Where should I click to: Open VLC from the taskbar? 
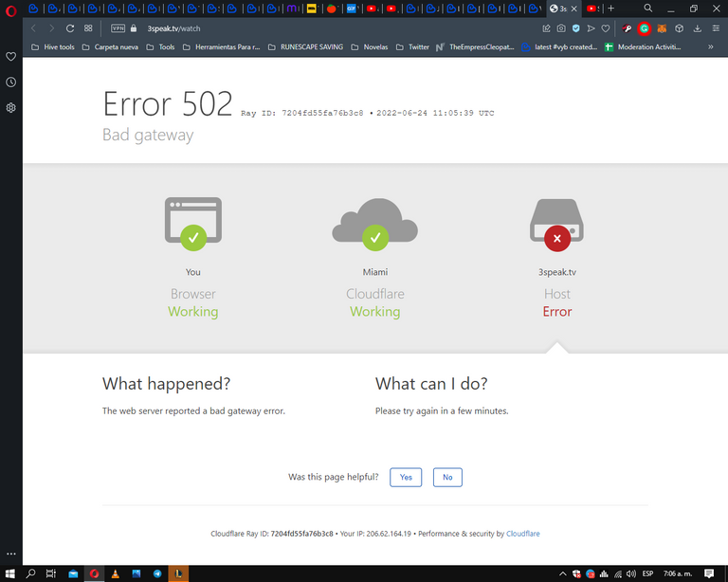tap(115, 573)
